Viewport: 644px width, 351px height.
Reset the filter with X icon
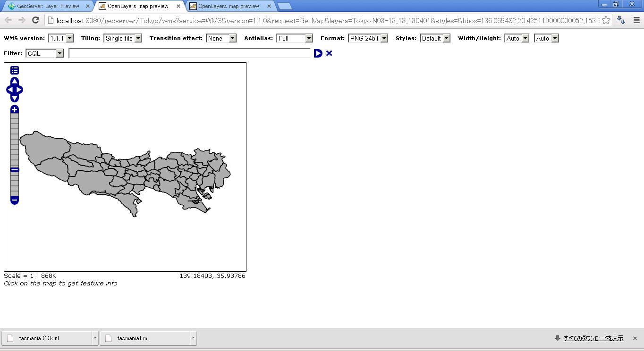click(x=329, y=53)
